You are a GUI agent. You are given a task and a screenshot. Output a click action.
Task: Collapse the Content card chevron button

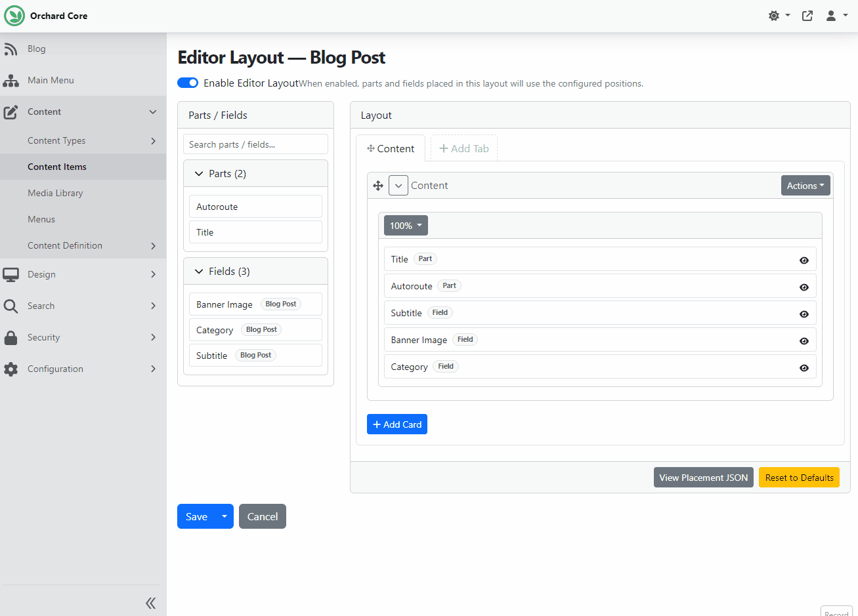click(x=398, y=186)
